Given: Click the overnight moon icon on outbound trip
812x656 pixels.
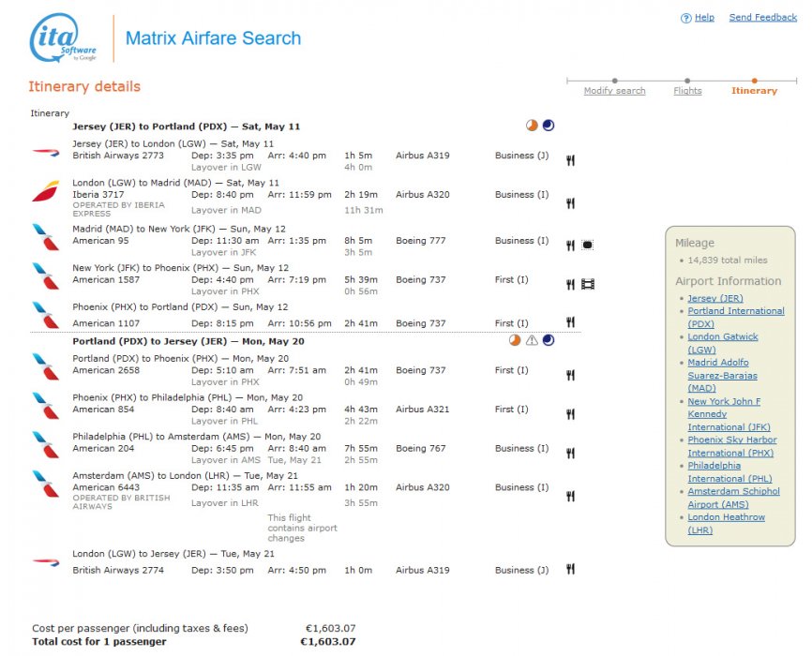Looking at the screenshot, I should [549, 126].
